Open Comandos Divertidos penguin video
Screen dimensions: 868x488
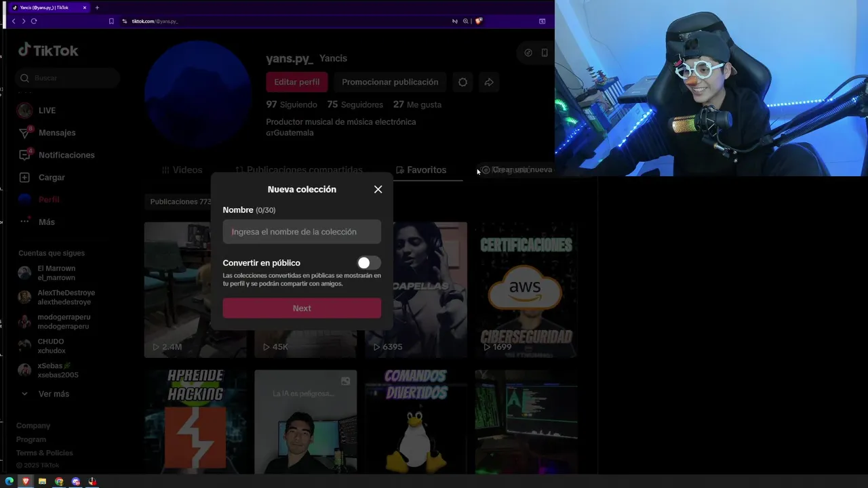pyautogui.click(x=416, y=422)
